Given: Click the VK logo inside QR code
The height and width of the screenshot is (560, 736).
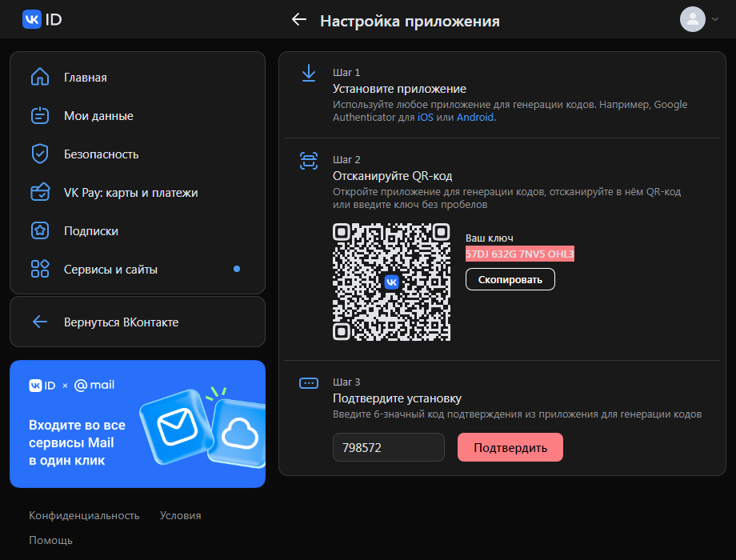Looking at the screenshot, I should [391, 282].
